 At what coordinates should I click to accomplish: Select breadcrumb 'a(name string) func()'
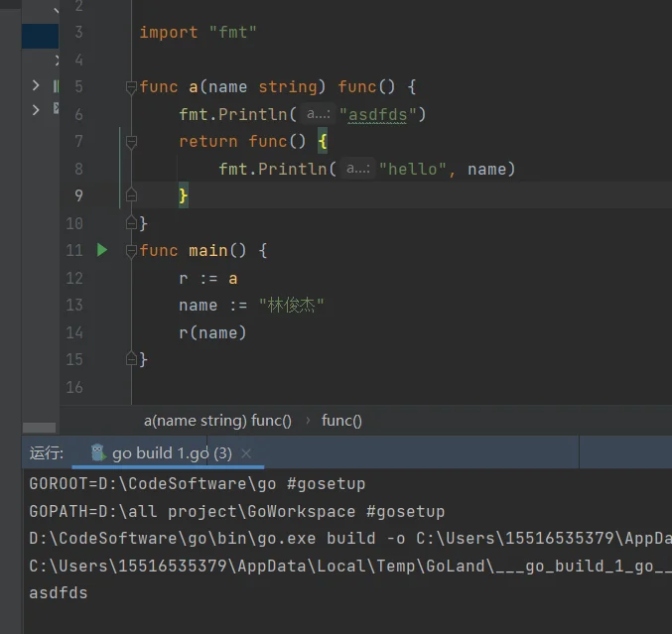click(x=217, y=421)
